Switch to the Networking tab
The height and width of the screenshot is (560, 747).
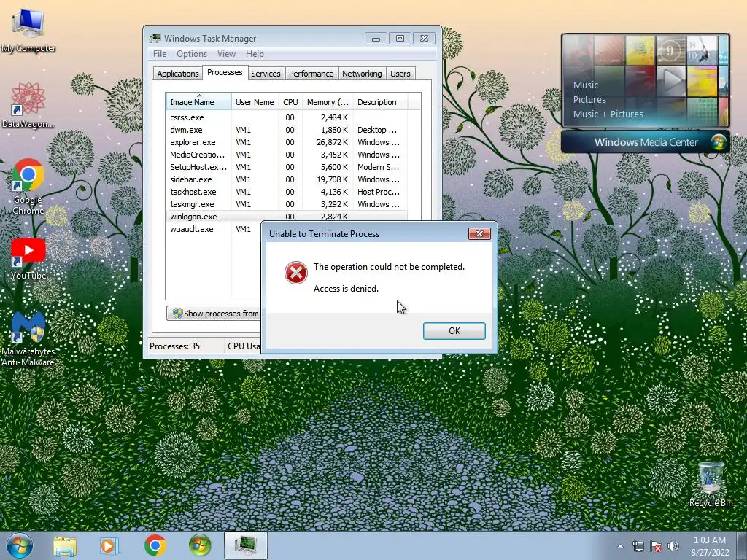pyautogui.click(x=362, y=74)
